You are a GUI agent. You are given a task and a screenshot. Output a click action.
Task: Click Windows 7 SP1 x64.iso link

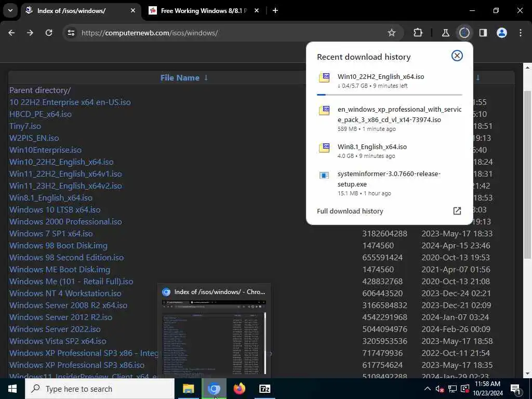pyautogui.click(x=51, y=233)
